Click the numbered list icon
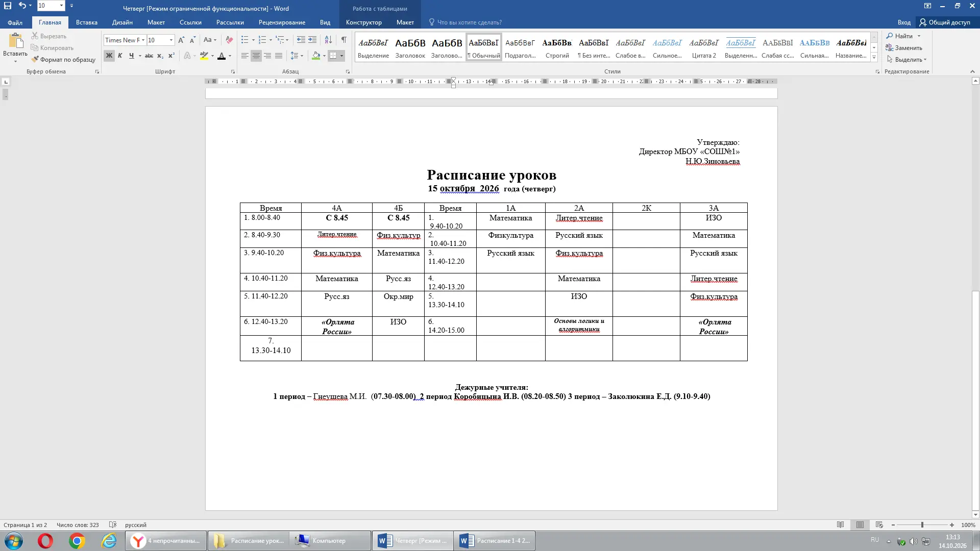980x551 pixels. pyautogui.click(x=262, y=40)
